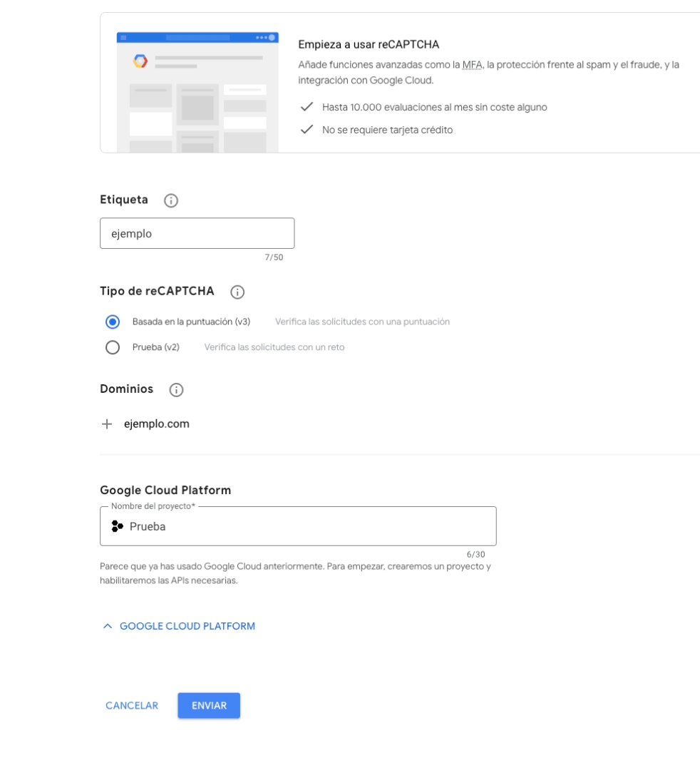Collapse the GOOGLE CLOUD PLATFORM section chevron

[x=108, y=626]
